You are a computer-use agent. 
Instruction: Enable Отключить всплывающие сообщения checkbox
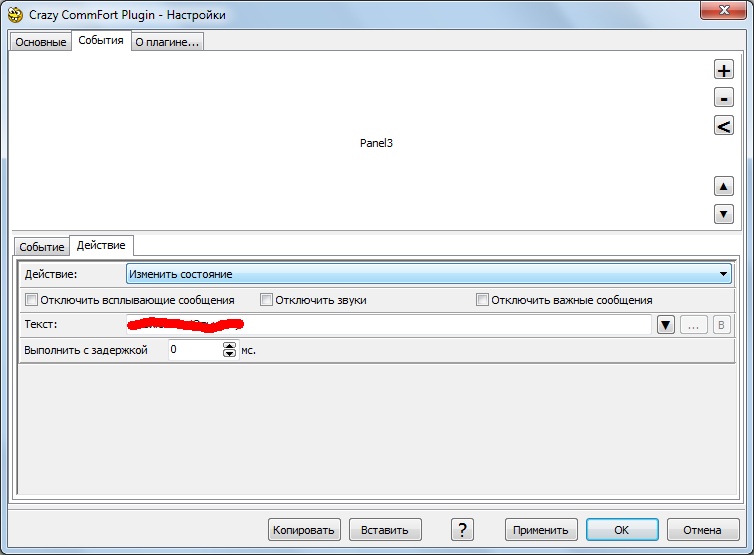[x=32, y=300]
